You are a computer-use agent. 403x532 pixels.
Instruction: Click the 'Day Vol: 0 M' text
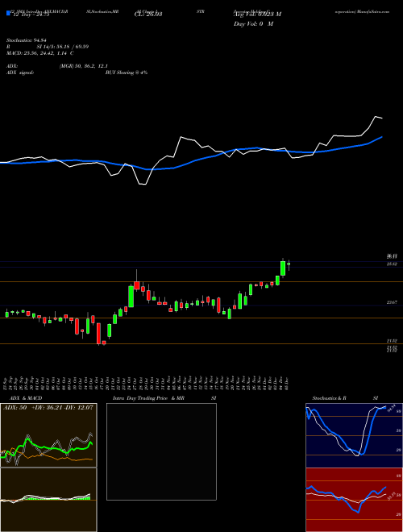pos(253,24)
